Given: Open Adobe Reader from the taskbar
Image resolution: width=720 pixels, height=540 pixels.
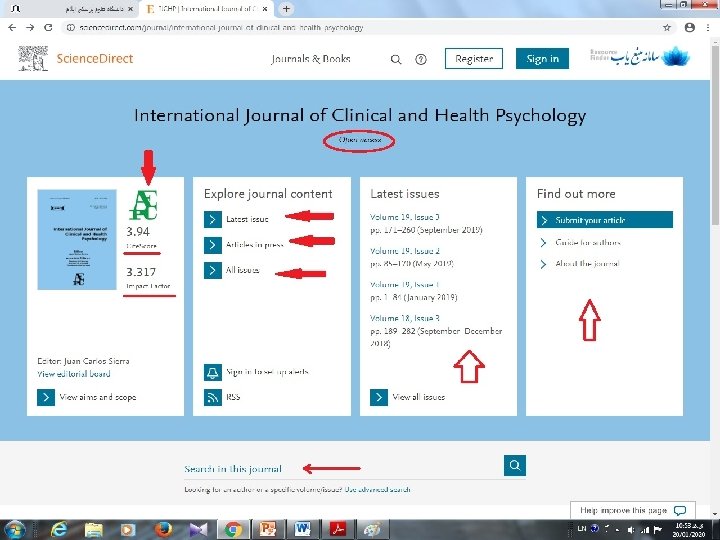Looking at the screenshot, I should (338, 530).
